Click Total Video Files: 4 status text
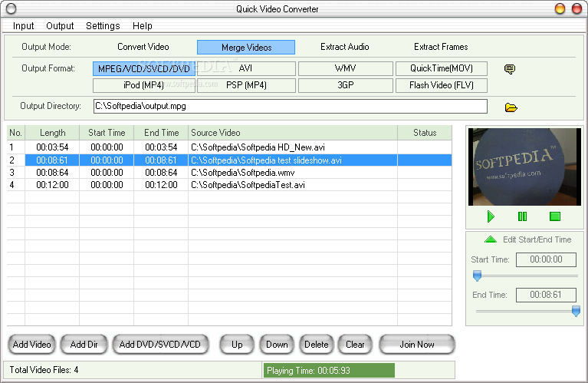588x383 pixels. [44, 370]
